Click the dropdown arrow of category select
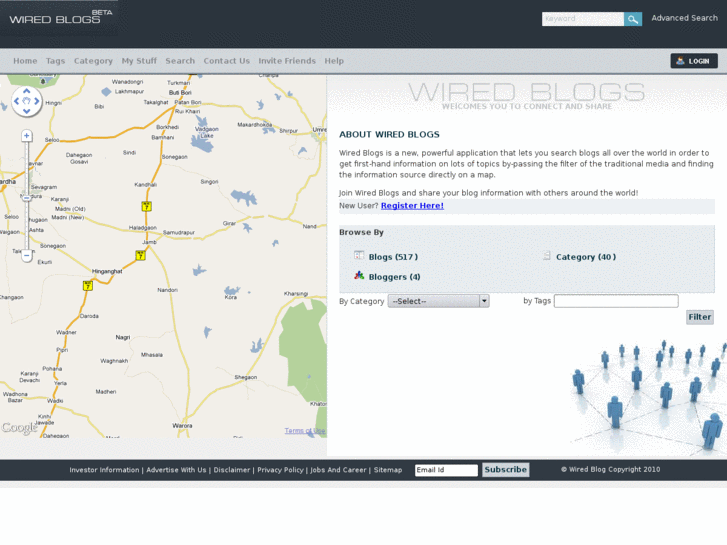 point(484,301)
